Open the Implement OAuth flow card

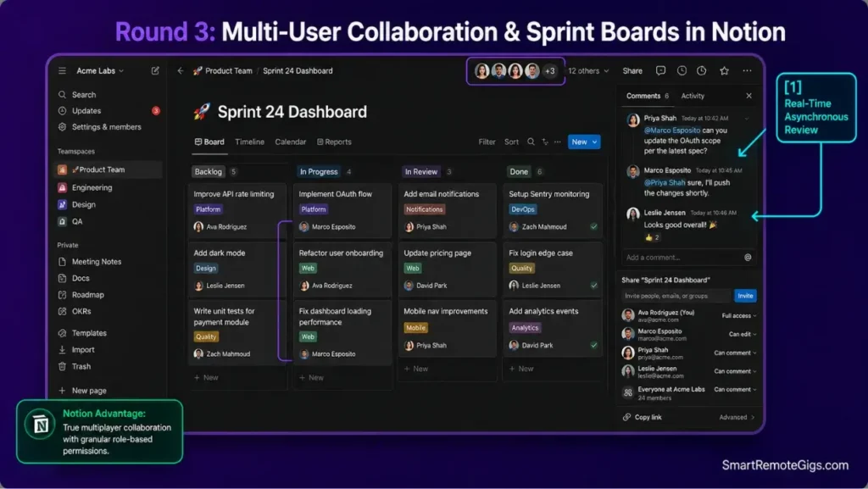click(x=342, y=210)
